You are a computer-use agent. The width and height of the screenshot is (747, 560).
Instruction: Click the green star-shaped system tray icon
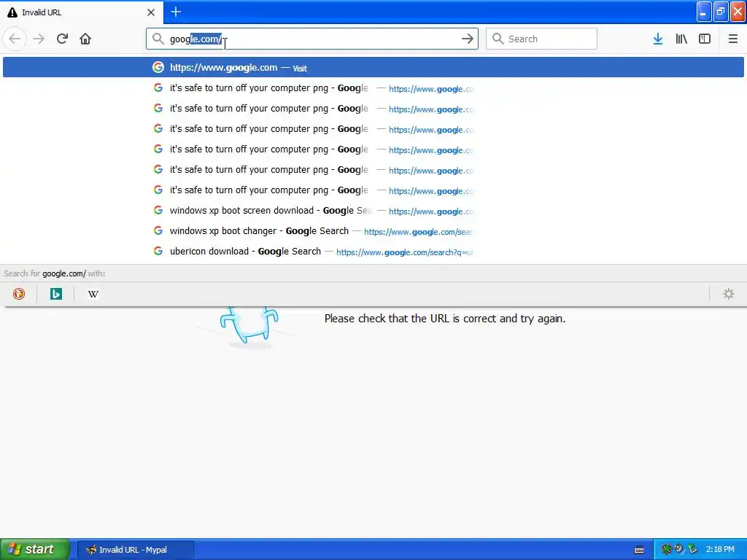[x=666, y=550]
